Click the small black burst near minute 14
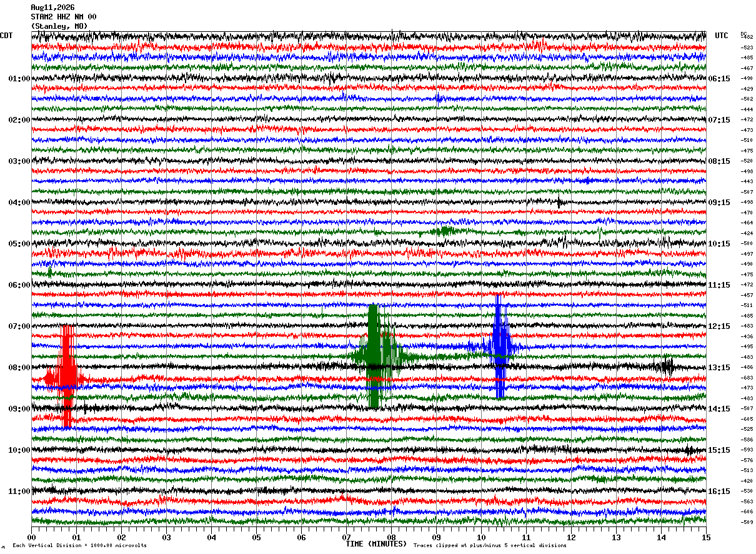 click(x=667, y=366)
